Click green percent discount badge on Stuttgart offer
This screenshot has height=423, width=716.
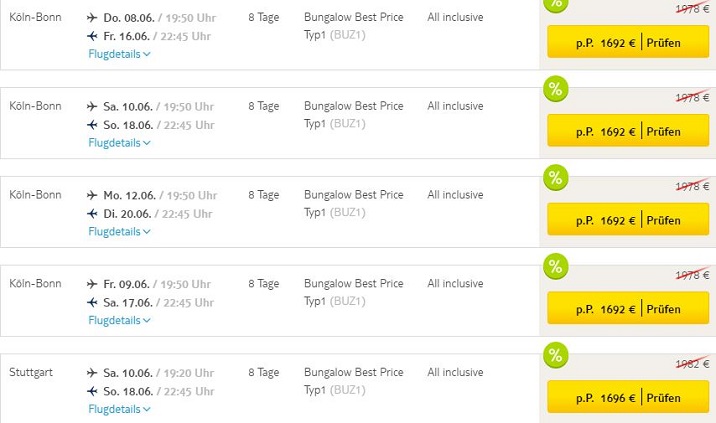coord(555,355)
